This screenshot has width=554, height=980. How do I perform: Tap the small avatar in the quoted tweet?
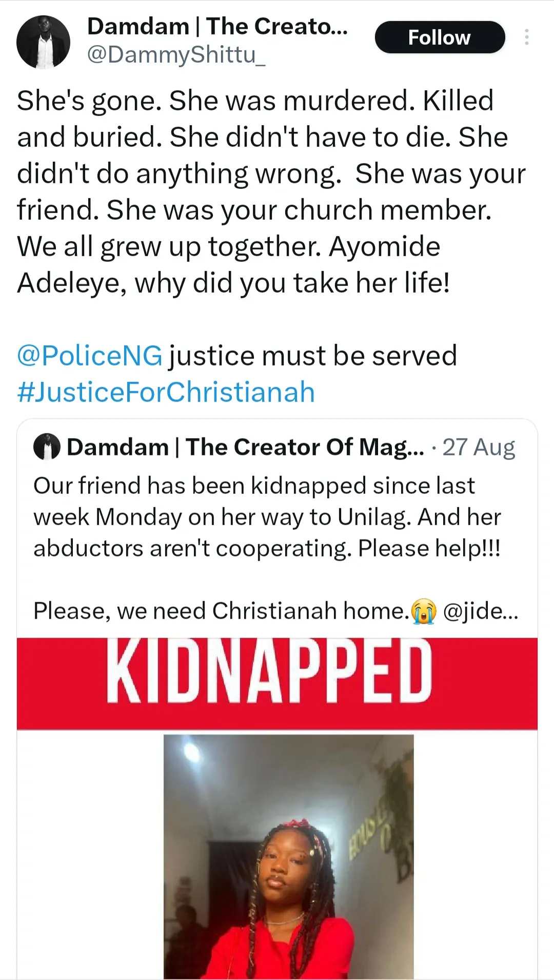coord(47,447)
